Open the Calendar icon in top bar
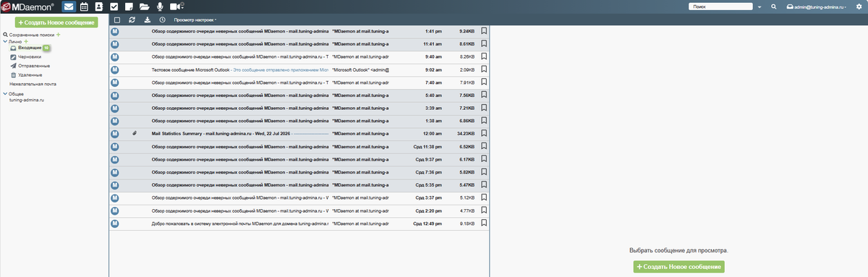The width and height of the screenshot is (868, 277). tap(84, 7)
